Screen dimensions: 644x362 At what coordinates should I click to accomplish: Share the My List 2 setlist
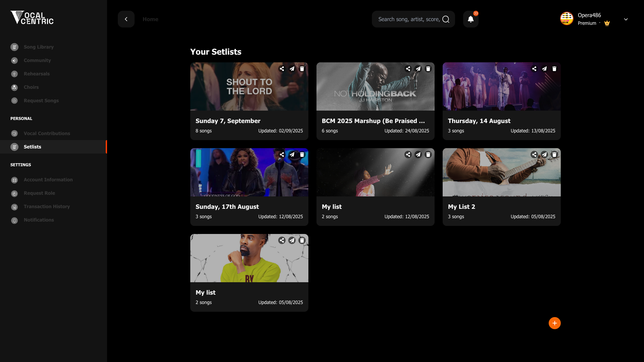(534, 154)
